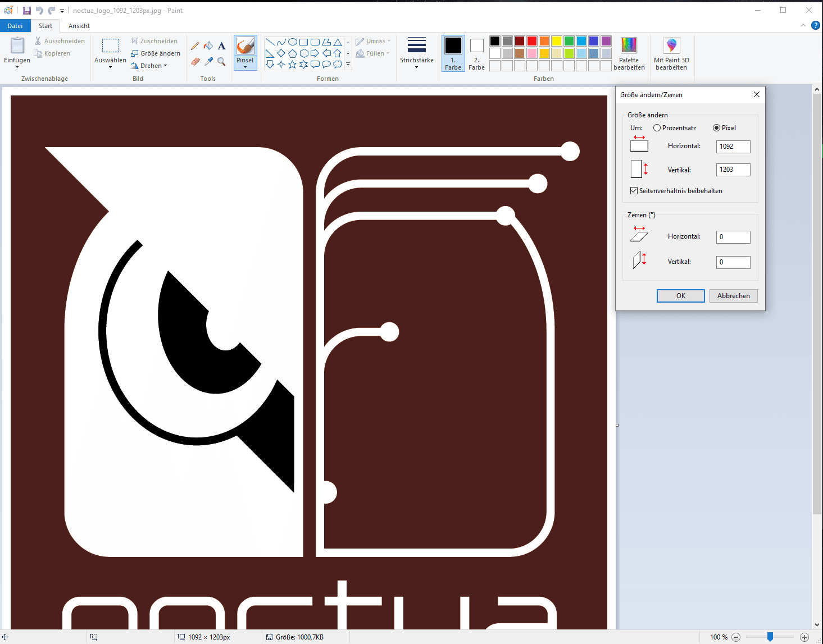Click OK in resize dialog
The image size is (823, 644).
tap(681, 296)
